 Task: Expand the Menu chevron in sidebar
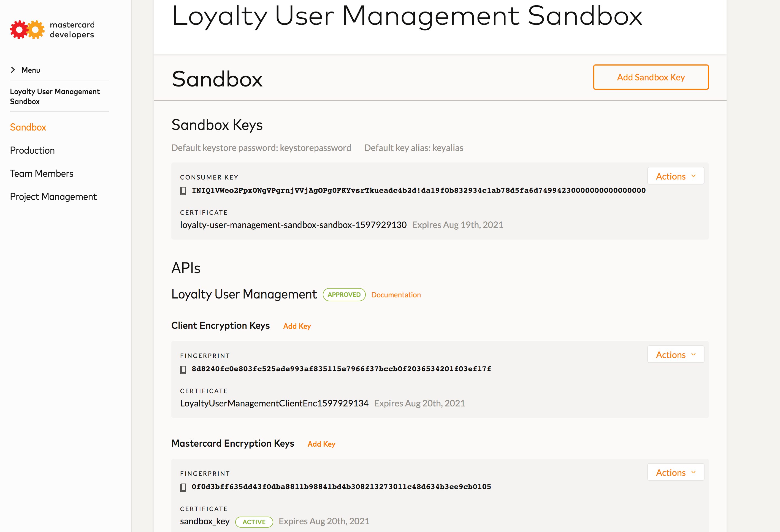13,70
